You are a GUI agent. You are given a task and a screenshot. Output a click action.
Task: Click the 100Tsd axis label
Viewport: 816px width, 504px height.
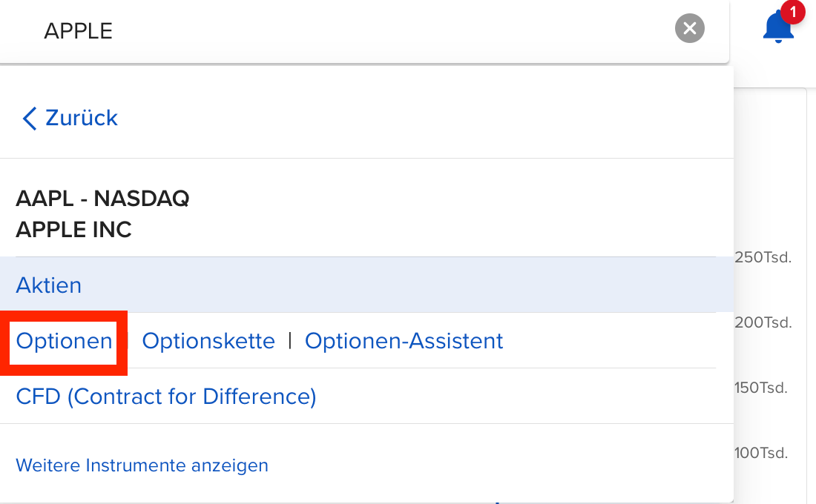[763, 452]
